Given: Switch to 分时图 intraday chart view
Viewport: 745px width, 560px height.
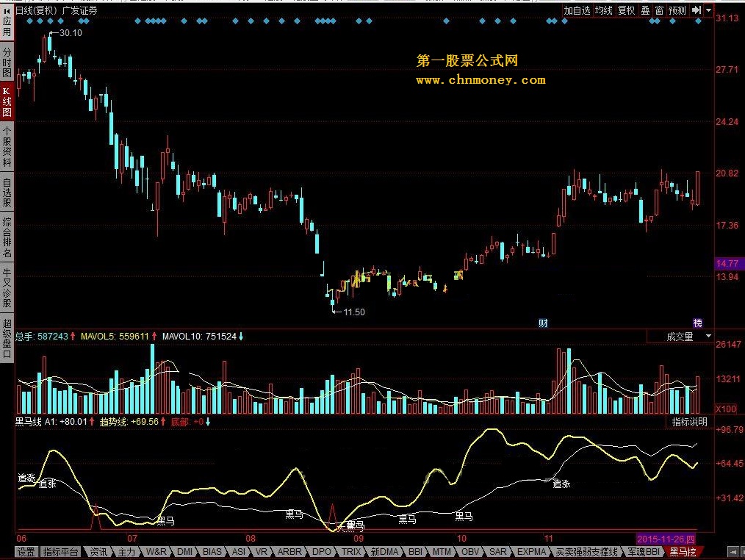Looking at the screenshot, I should click(x=7, y=62).
